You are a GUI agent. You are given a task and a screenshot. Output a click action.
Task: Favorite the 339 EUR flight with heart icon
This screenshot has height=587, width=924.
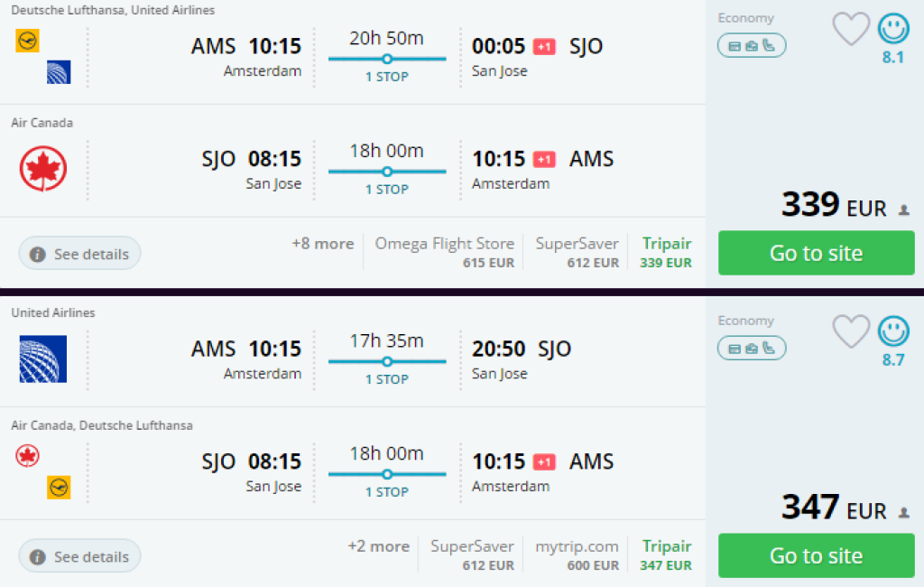(850, 29)
